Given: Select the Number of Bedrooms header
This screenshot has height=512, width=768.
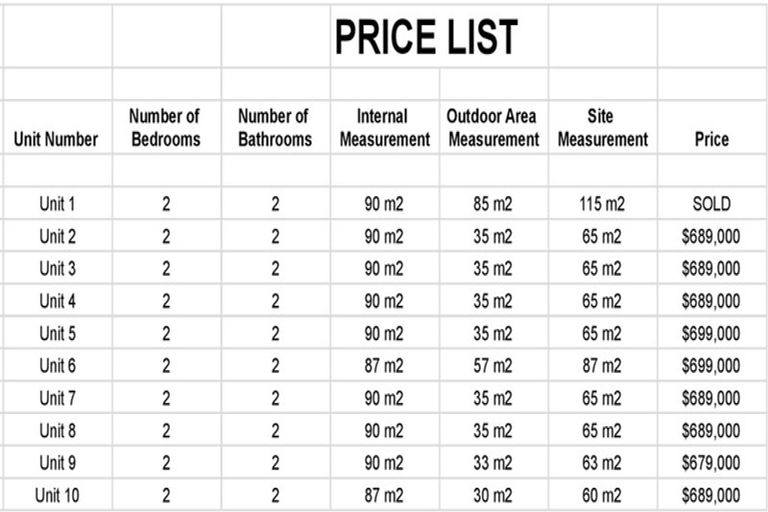Looking at the screenshot, I should click(166, 128).
